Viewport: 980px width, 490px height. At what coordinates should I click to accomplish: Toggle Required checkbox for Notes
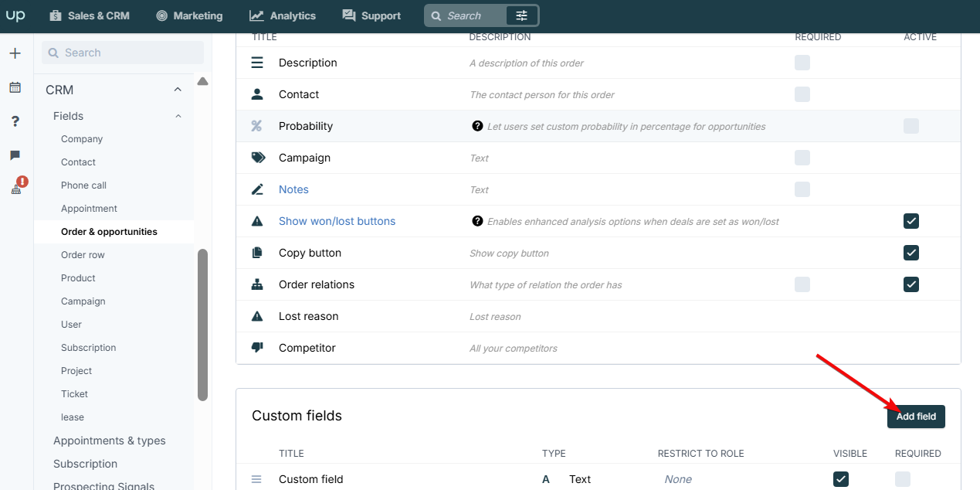802,189
